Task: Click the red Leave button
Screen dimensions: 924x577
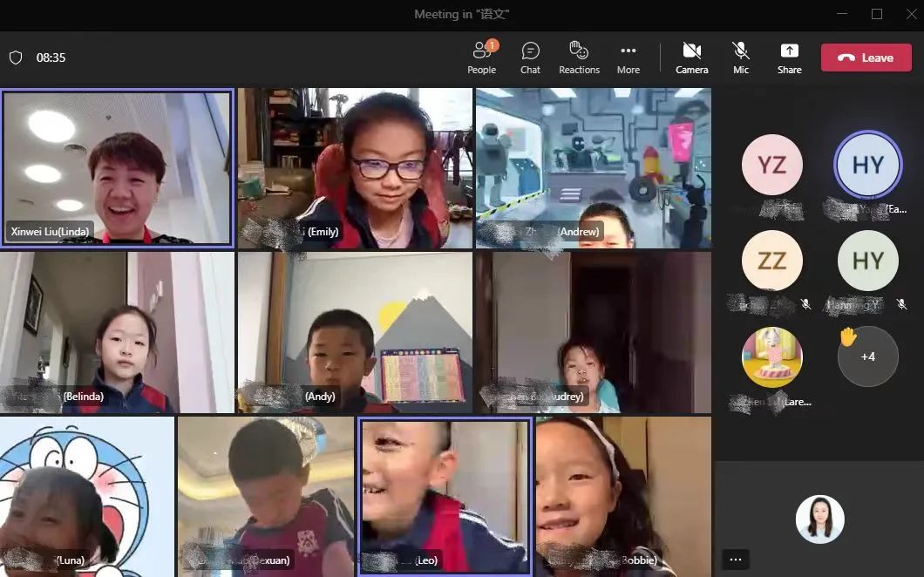Action: (x=866, y=58)
